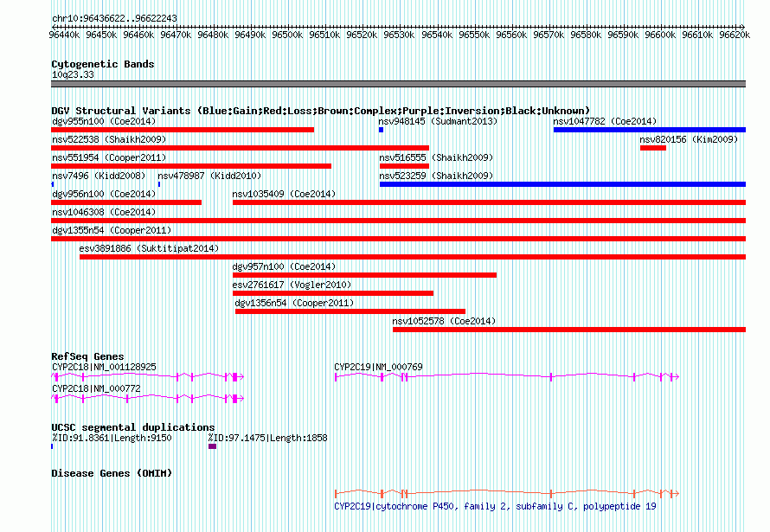Viewport: 770px width, 532px height.
Task: Select the blue nsv1047782 gain bar
Action: [x=650, y=130]
